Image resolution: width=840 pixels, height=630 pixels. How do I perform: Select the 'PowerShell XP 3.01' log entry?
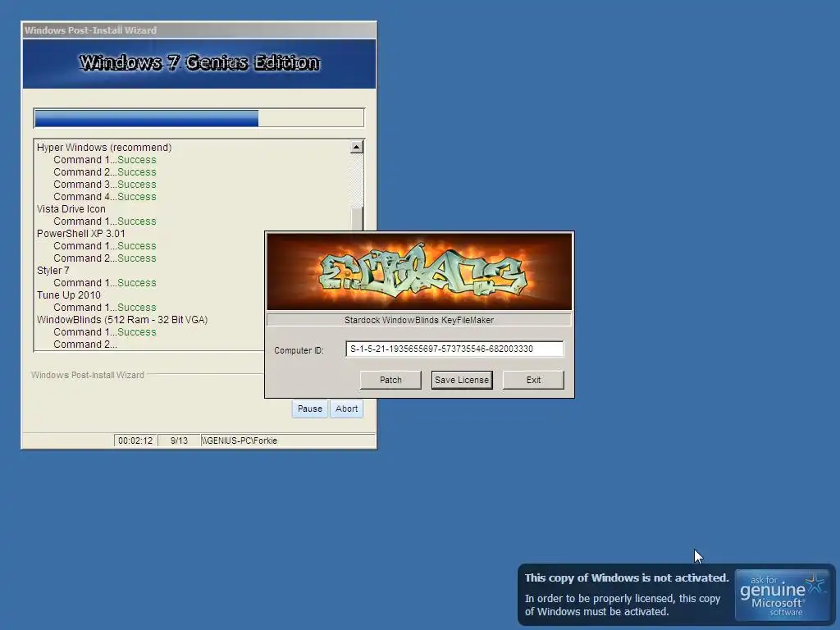[x=80, y=234]
